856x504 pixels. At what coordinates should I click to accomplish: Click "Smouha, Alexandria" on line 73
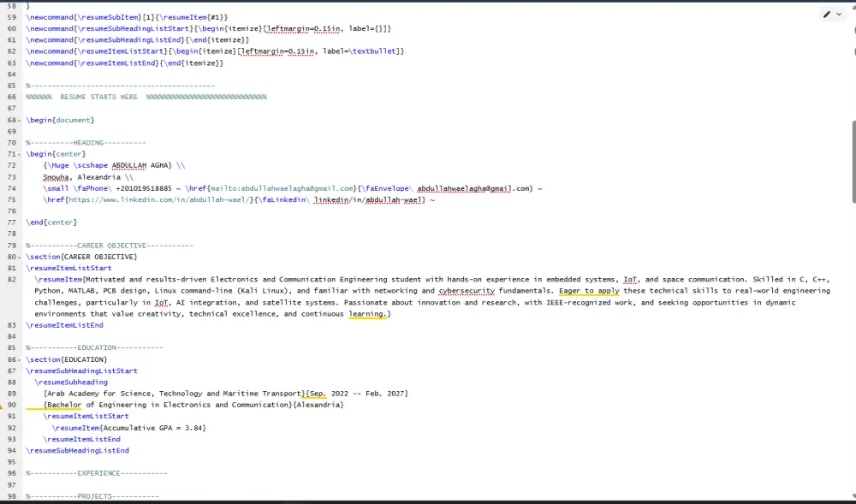tap(82, 177)
